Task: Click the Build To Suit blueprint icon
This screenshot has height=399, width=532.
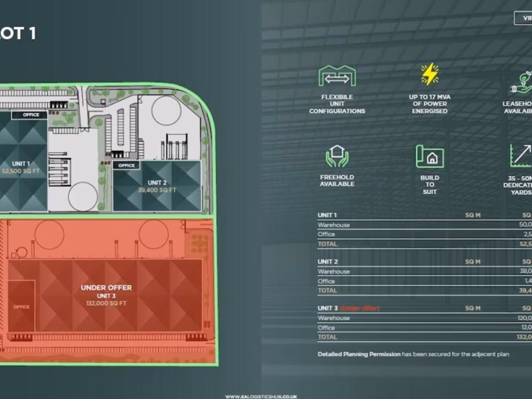Action: [x=430, y=156]
